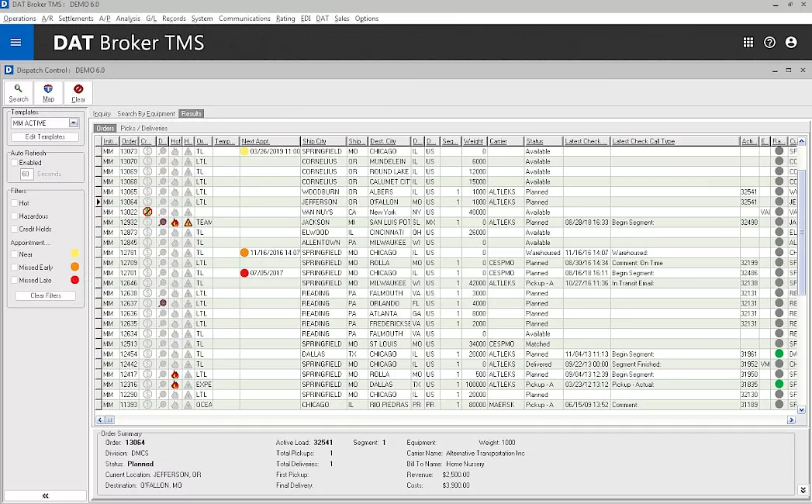This screenshot has width=812, height=504.
Task: Enable the Auto Refresh checkbox
Action: pos(15,163)
